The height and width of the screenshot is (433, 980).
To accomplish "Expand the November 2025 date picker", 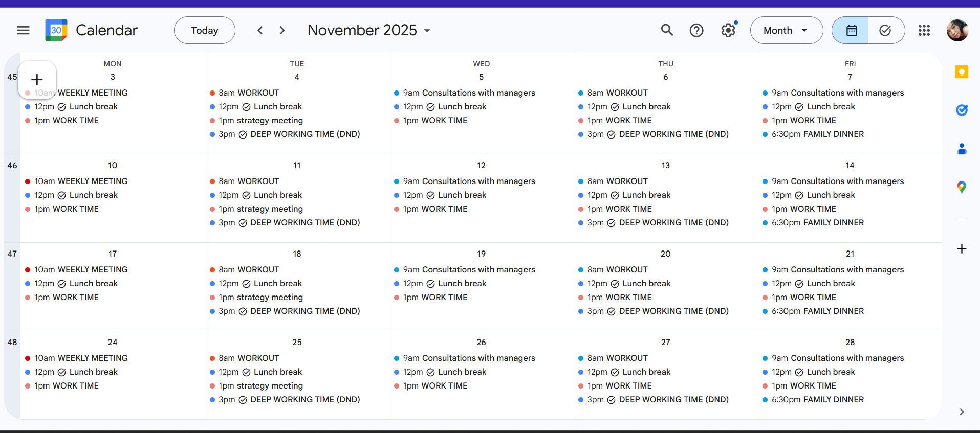I will pyautogui.click(x=368, y=30).
